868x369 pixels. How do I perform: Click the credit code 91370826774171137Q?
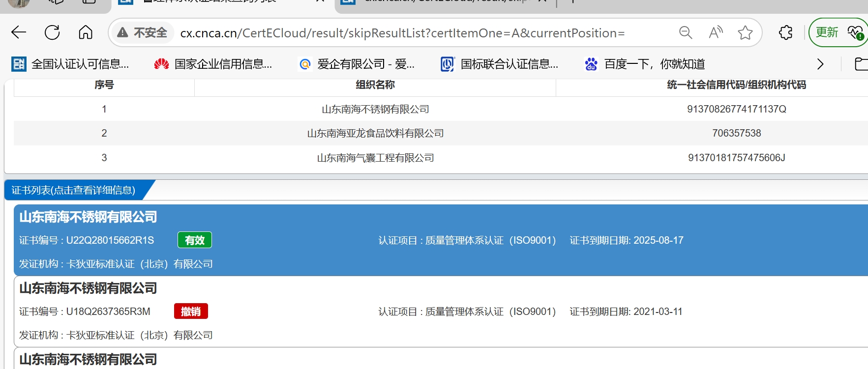pos(736,109)
